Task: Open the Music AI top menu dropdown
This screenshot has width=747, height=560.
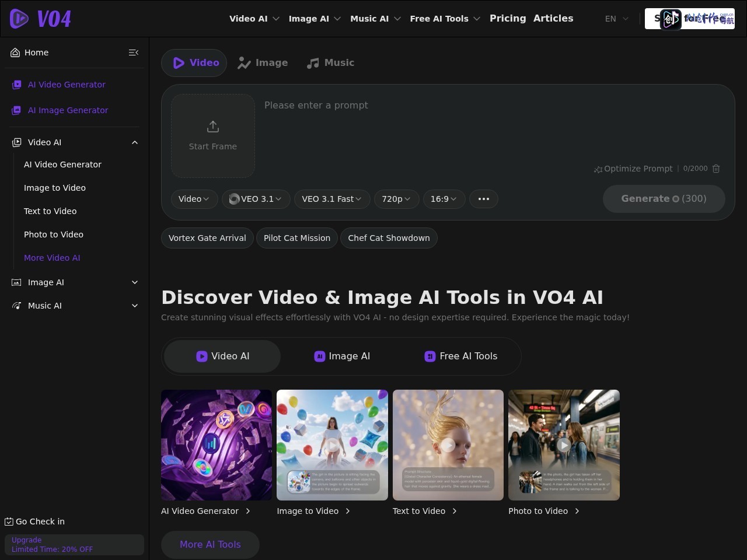Action: 376,19
